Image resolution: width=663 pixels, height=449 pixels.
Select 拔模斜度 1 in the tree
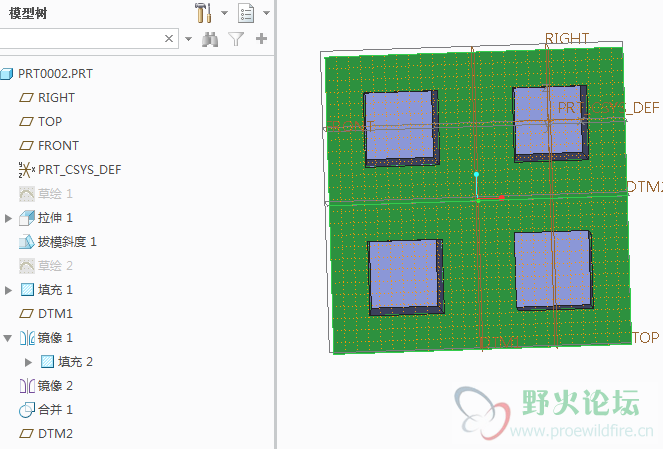67,242
